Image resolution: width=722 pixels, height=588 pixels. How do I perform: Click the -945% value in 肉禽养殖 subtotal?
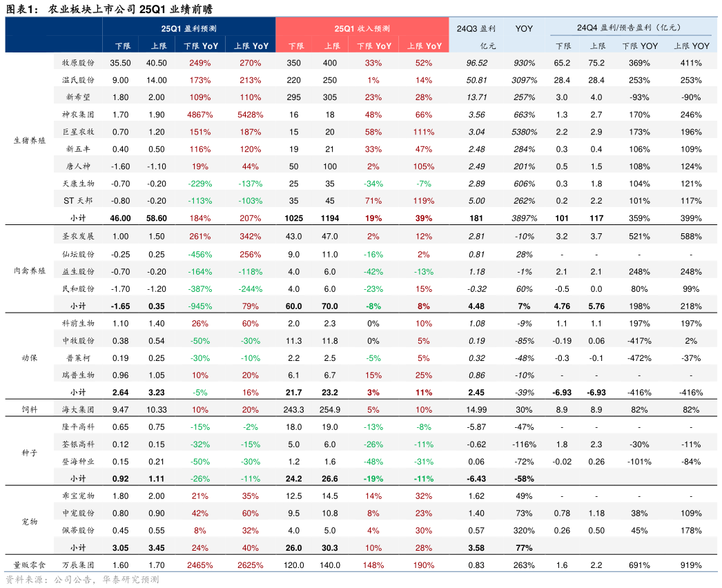tap(200, 306)
